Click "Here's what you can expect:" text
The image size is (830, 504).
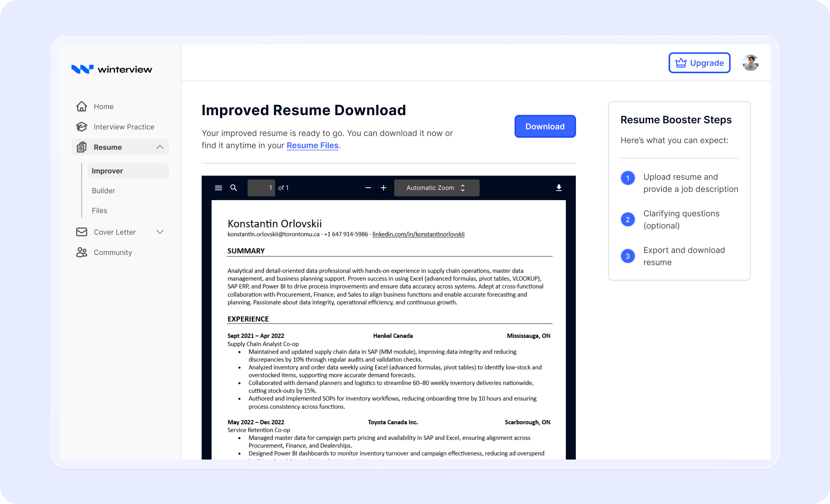674,140
